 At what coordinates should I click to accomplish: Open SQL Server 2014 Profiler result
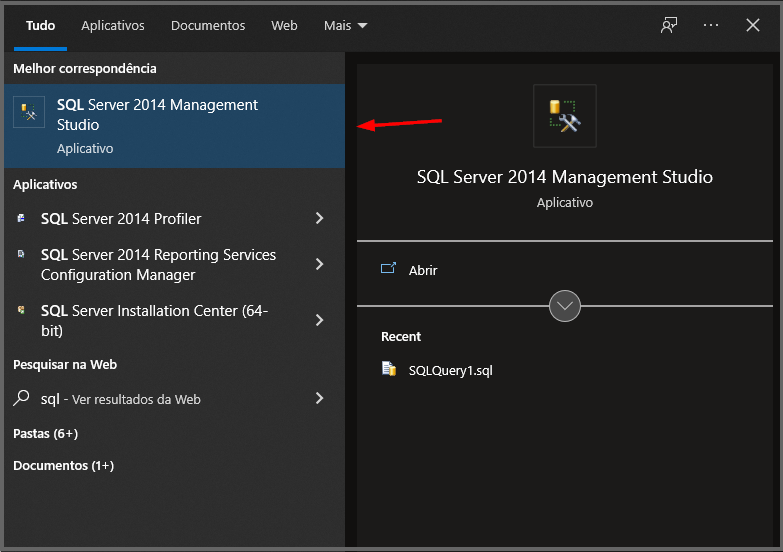coord(174,218)
